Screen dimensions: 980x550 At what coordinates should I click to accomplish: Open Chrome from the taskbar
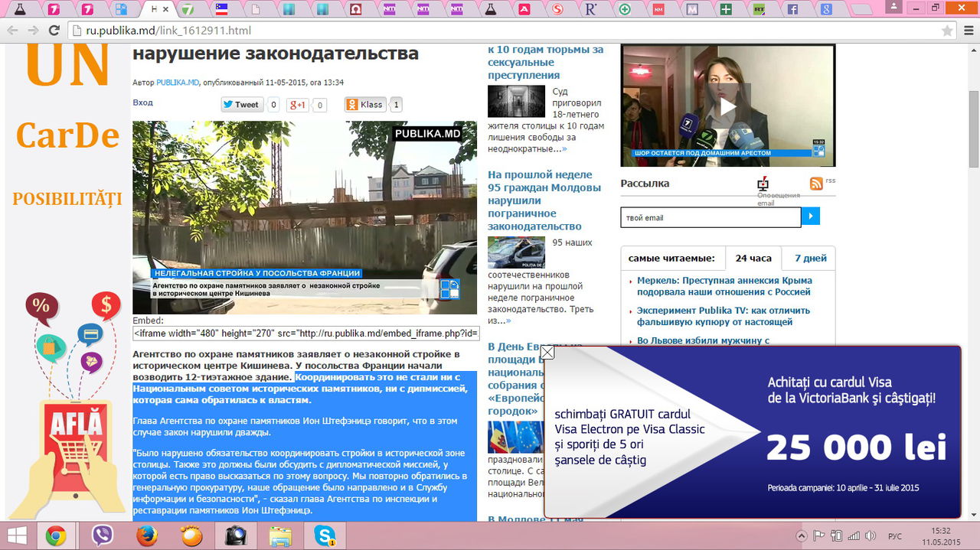coord(55,536)
